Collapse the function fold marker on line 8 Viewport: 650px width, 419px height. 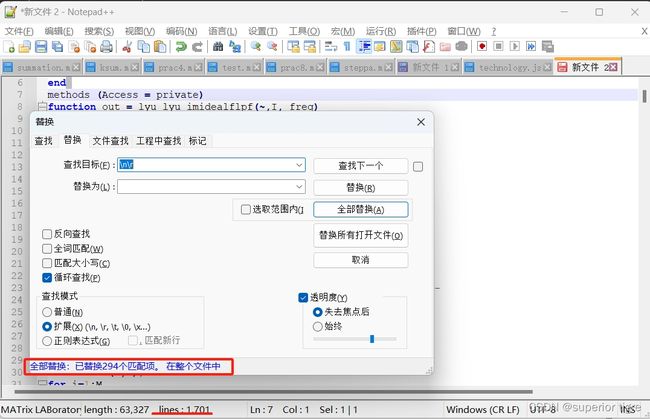coord(42,107)
